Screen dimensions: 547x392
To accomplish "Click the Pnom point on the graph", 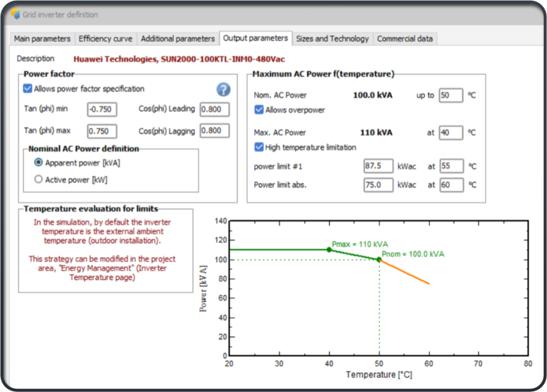I will [x=379, y=260].
